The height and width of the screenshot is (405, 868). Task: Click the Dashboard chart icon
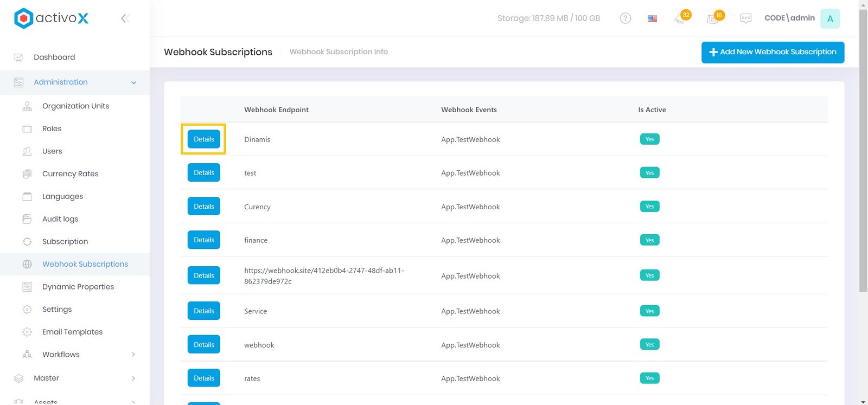(x=19, y=57)
